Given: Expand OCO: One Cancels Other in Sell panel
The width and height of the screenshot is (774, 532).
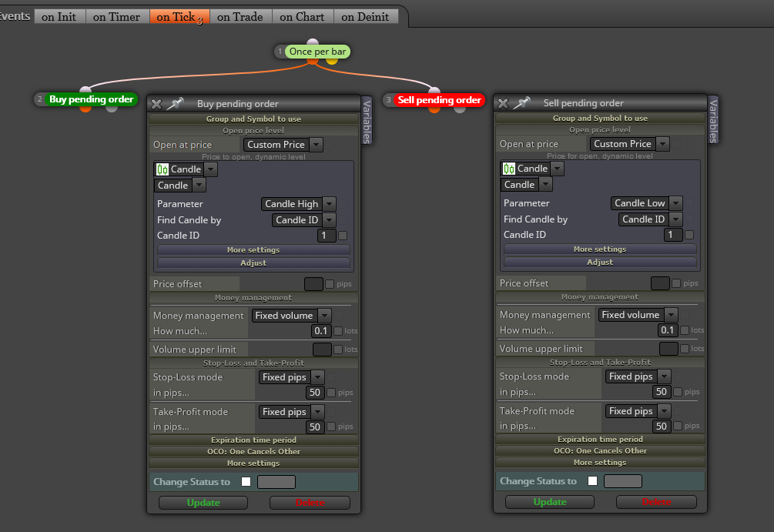Looking at the screenshot, I should point(600,450).
